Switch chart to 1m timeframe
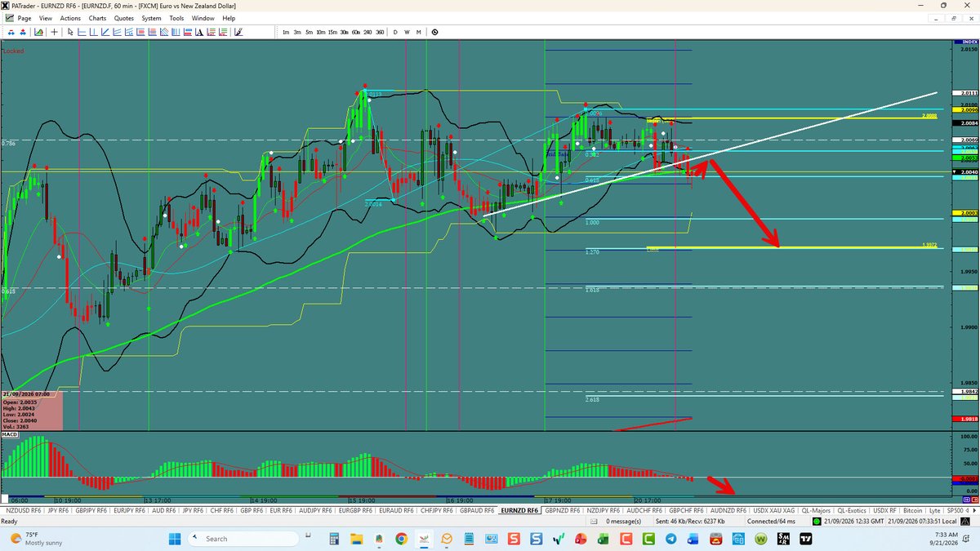The image size is (980, 551). click(x=286, y=32)
